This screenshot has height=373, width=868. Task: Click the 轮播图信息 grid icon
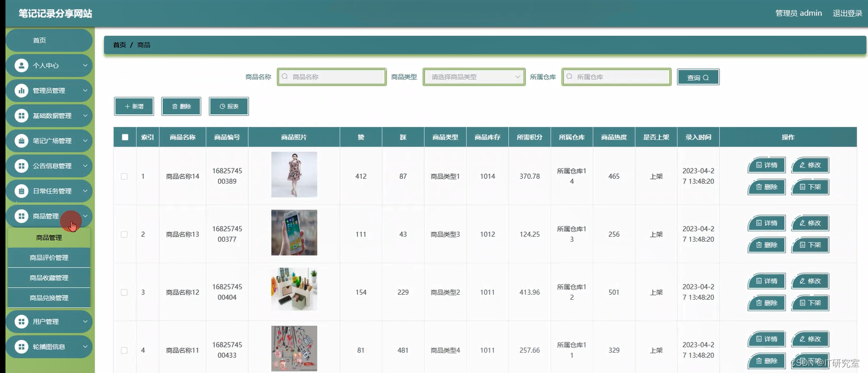coord(21,347)
